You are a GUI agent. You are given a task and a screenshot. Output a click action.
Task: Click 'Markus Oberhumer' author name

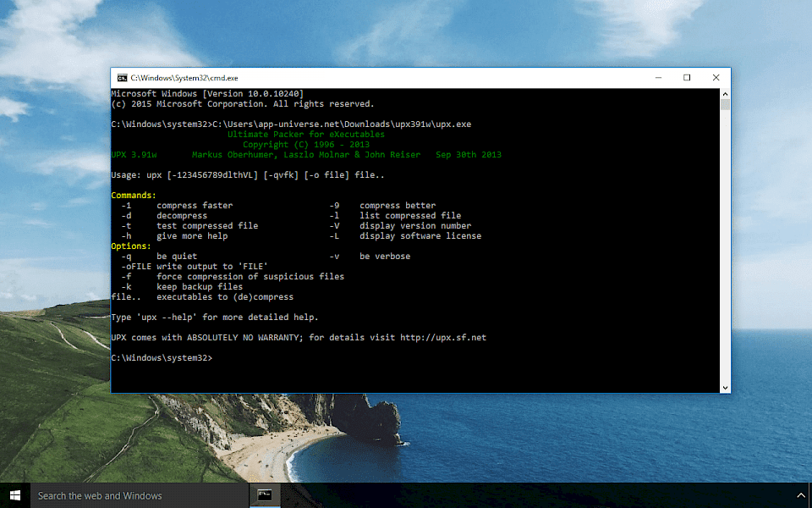(x=233, y=154)
